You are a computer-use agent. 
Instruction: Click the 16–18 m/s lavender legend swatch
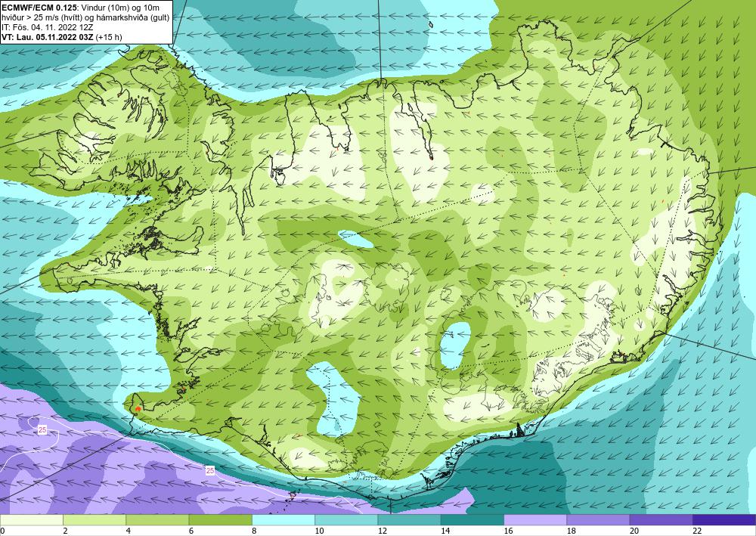pos(535,520)
